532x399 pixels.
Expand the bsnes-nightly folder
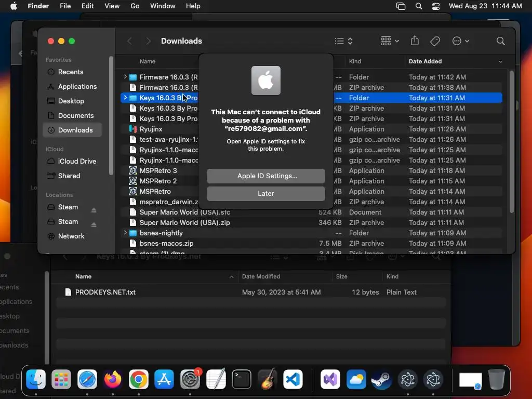125,233
